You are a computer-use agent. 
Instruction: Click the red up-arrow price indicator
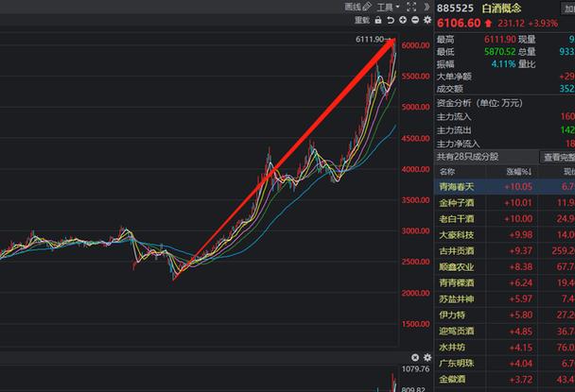488,24
